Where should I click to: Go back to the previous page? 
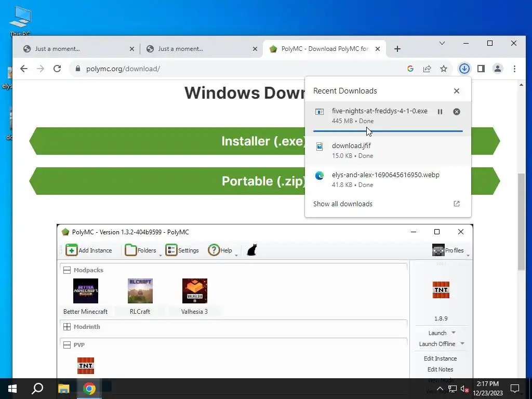[24, 69]
